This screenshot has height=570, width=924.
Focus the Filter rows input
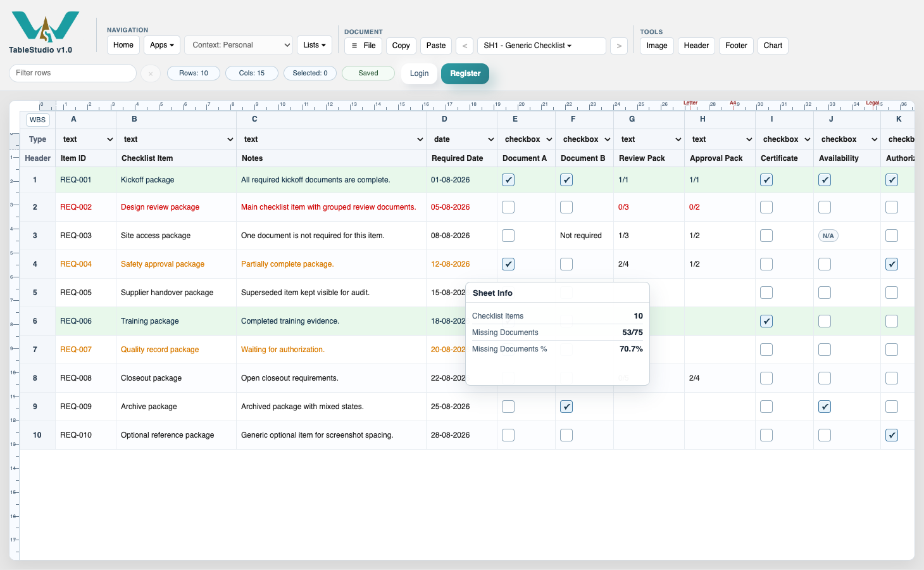(x=73, y=73)
